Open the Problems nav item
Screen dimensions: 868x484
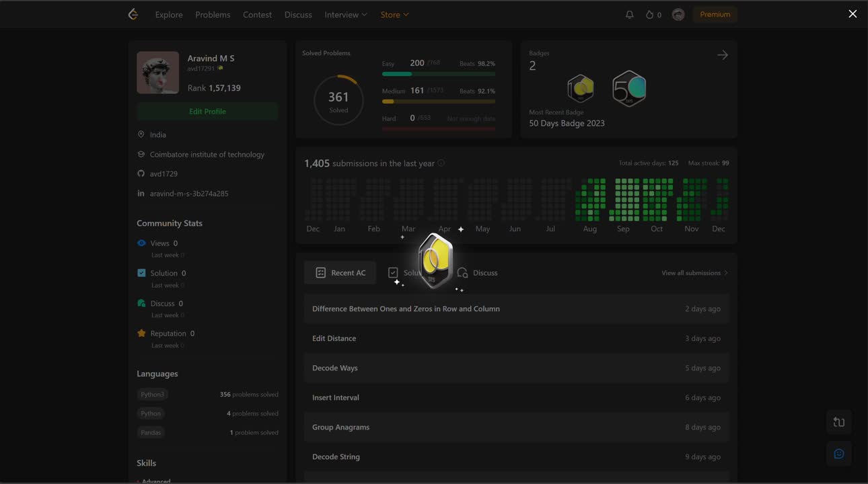click(213, 15)
